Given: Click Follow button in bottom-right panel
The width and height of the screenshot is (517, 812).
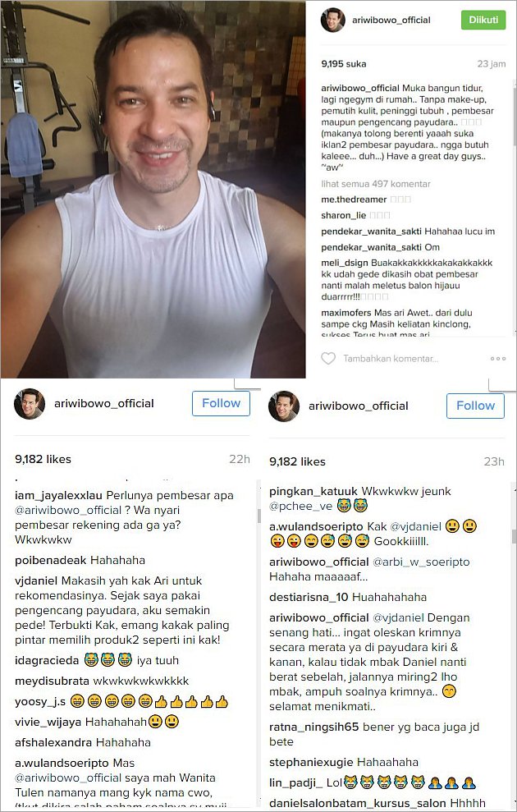Looking at the screenshot, I should point(475,406).
